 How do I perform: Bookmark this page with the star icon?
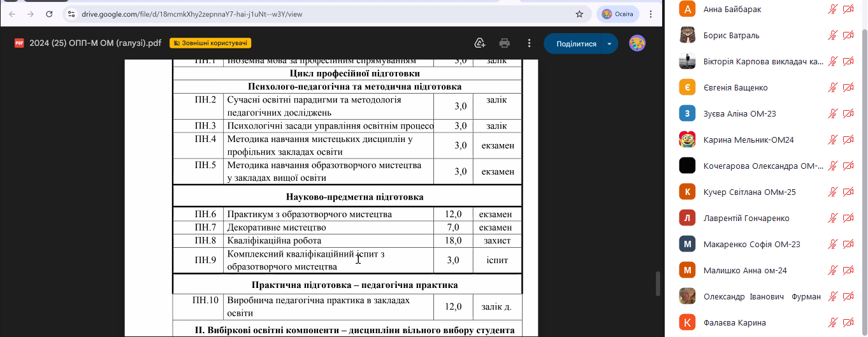579,14
